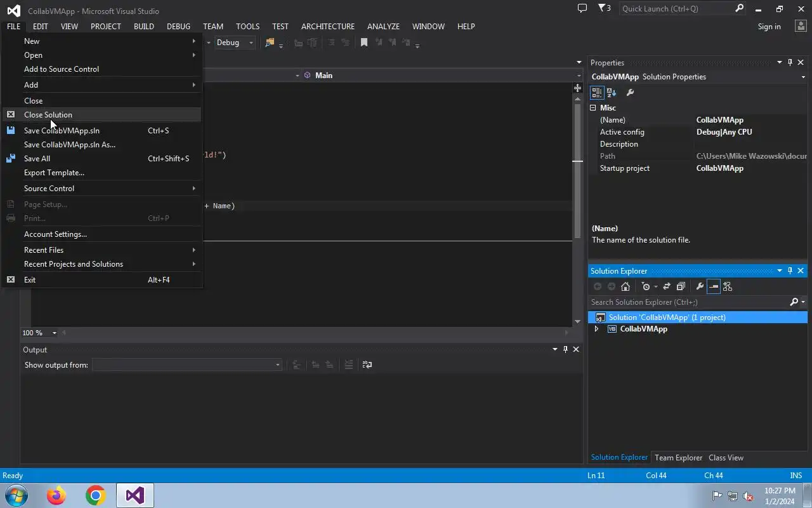Image resolution: width=812 pixels, height=508 pixels.
Task: Pin the Output panel with auto-hide icon
Action: (565, 349)
